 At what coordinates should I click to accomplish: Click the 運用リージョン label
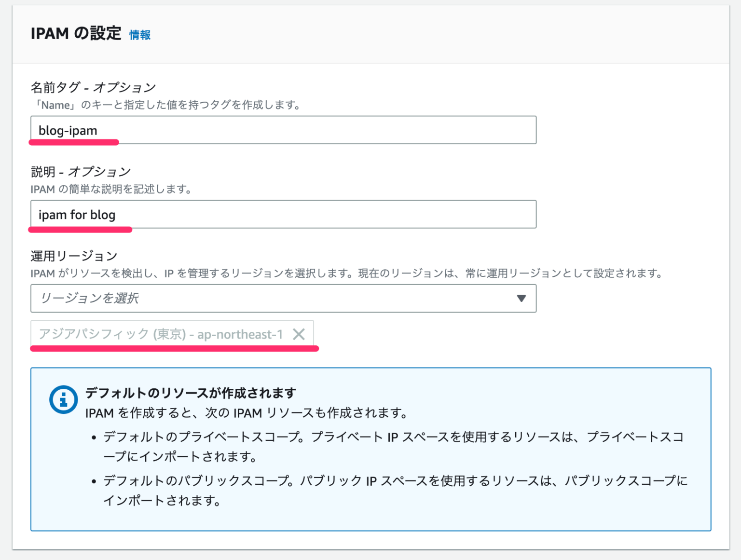coord(73,255)
